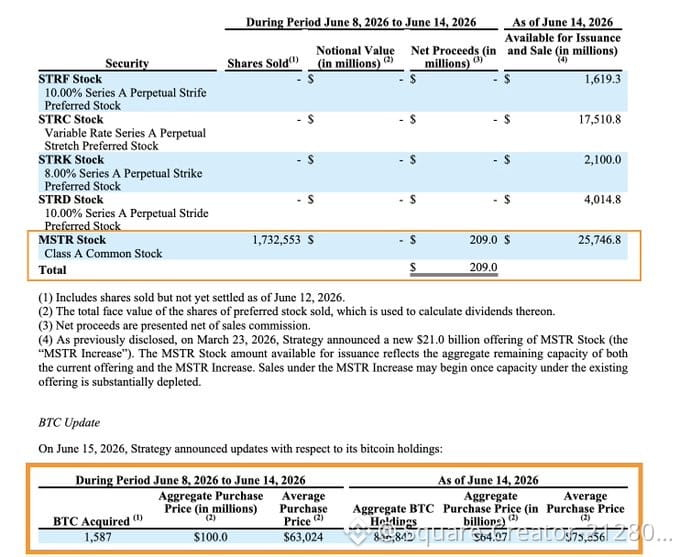Click the value "17,510.8" for STRC
The image size is (680, 557).
[599, 119]
